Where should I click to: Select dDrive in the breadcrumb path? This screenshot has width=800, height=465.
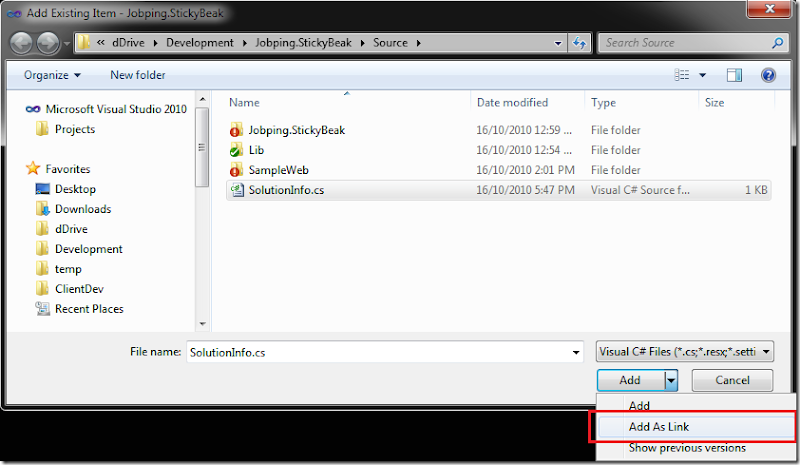coord(128,43)
